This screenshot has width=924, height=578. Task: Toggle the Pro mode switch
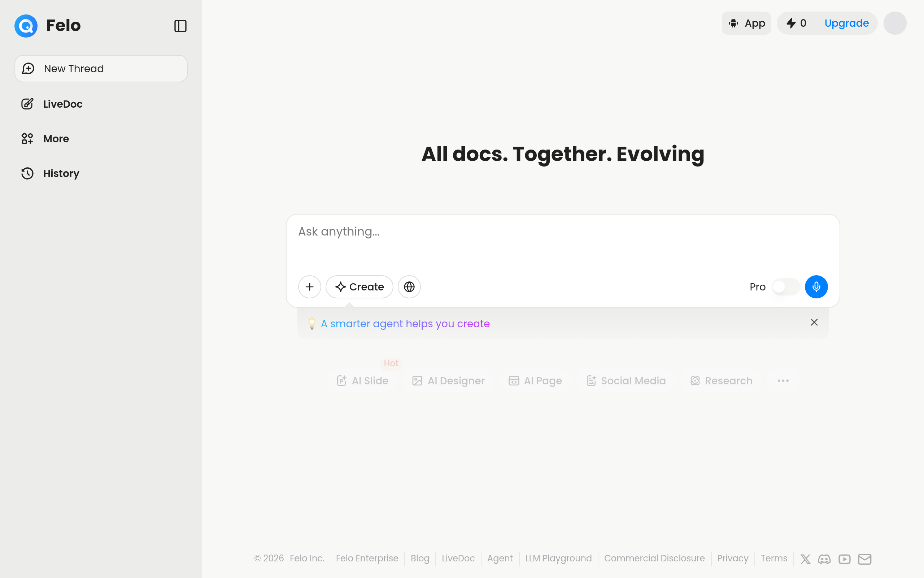(x=785, y=287)
